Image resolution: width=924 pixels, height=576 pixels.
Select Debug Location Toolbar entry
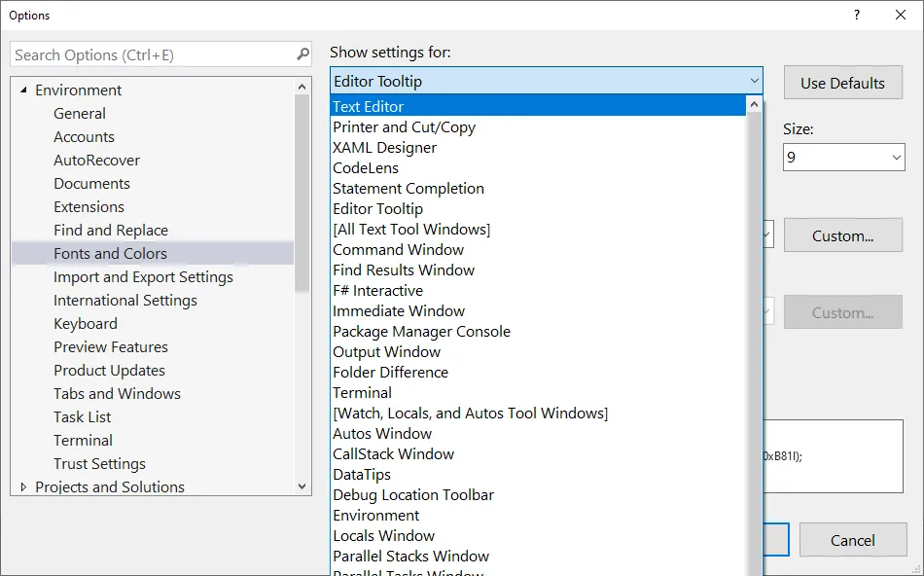point(538,495)
